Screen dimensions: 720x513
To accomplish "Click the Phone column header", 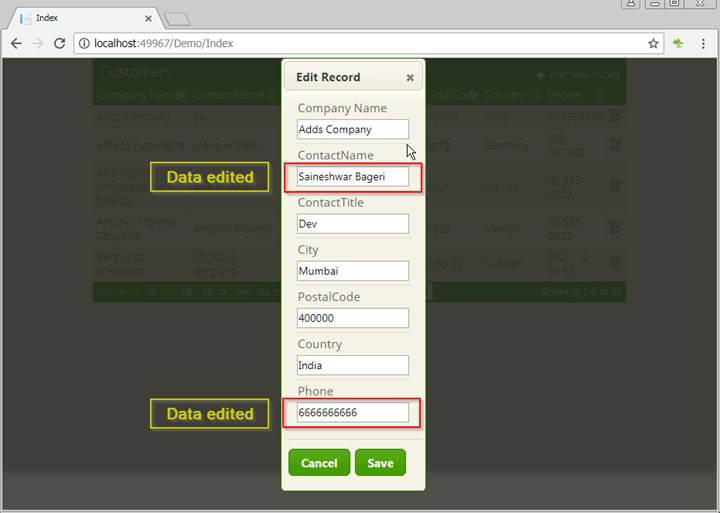I will [564, 95].
